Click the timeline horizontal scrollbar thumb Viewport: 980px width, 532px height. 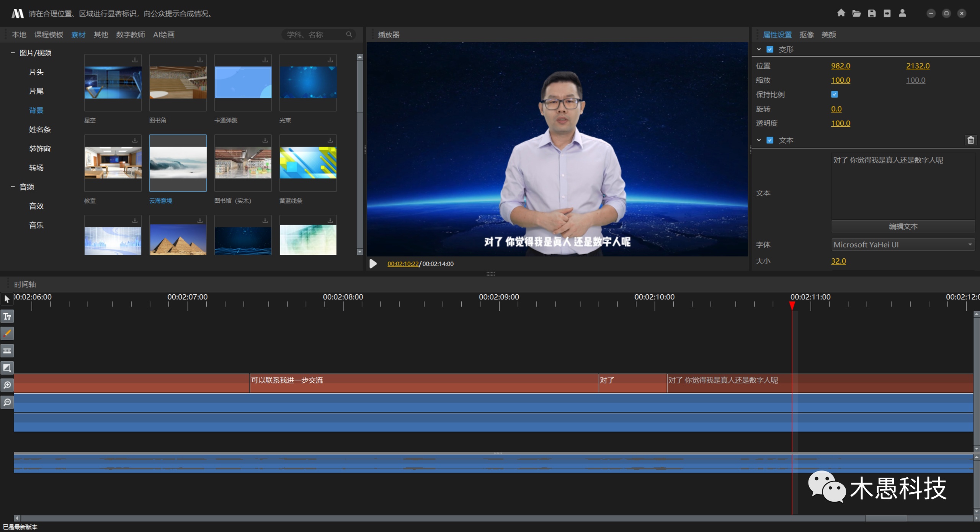pyautogui.click(x=886, y=518)
